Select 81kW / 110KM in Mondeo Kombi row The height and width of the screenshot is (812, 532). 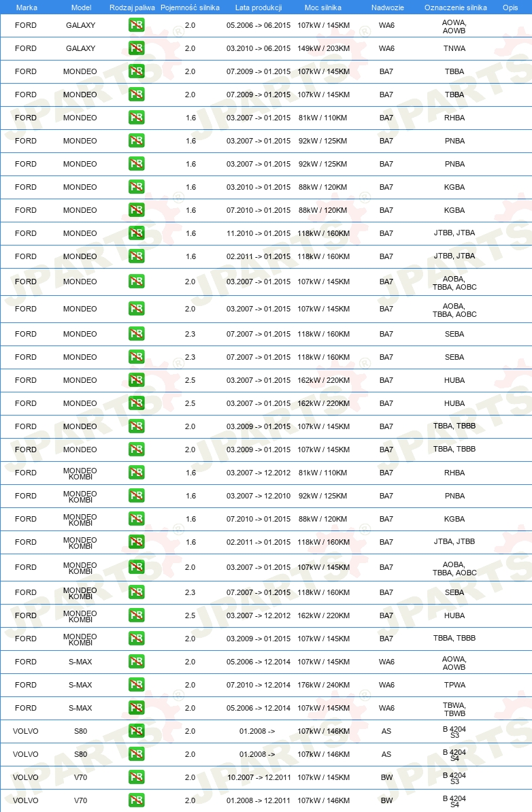click(x=322, y=472)
